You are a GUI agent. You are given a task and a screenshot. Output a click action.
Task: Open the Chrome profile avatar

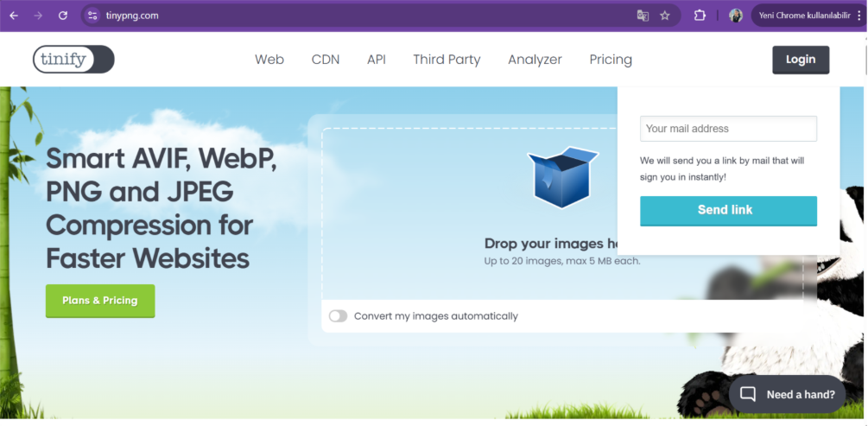pyautogui.click(x=736, y=16)
